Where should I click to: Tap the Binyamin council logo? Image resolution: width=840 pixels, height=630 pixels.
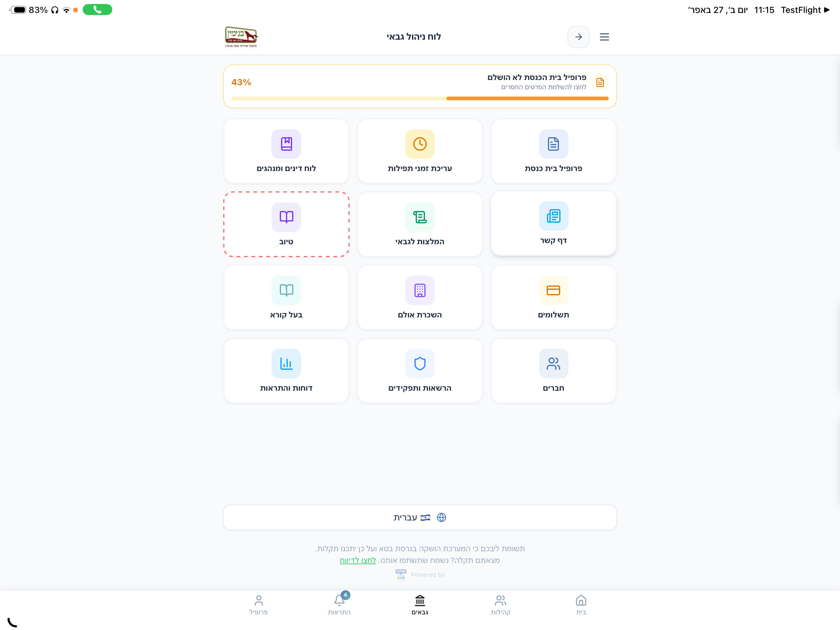242,37
